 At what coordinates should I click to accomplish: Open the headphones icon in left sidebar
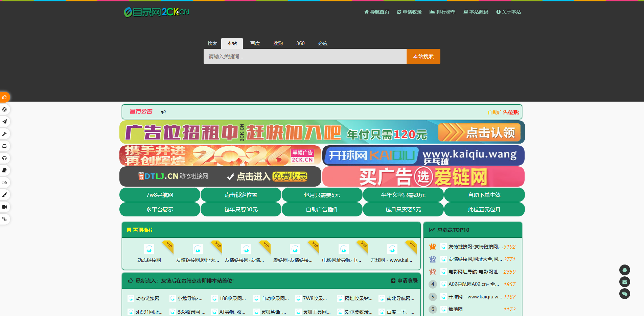pyautogui.click(x=5, y=158)
